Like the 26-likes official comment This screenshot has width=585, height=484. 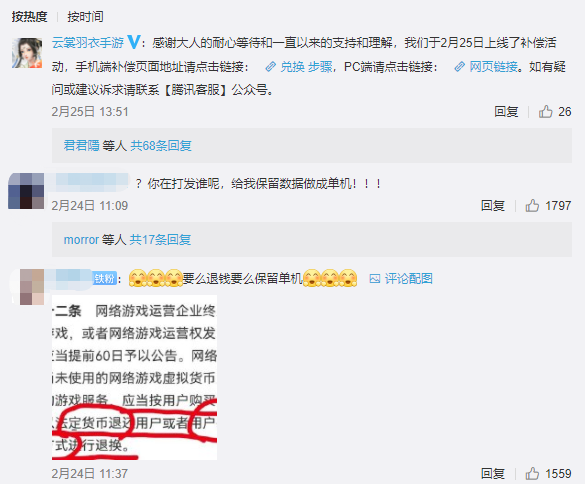(x=545, y=112)
